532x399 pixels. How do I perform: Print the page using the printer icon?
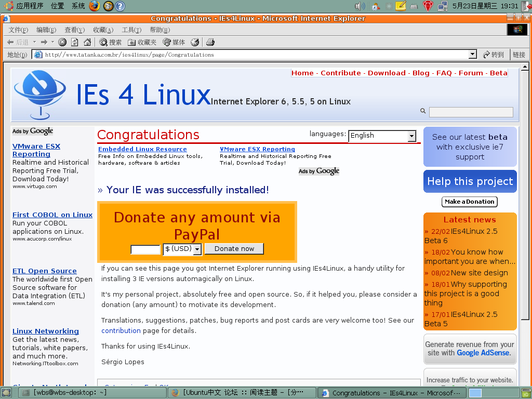tap(210, 42)
